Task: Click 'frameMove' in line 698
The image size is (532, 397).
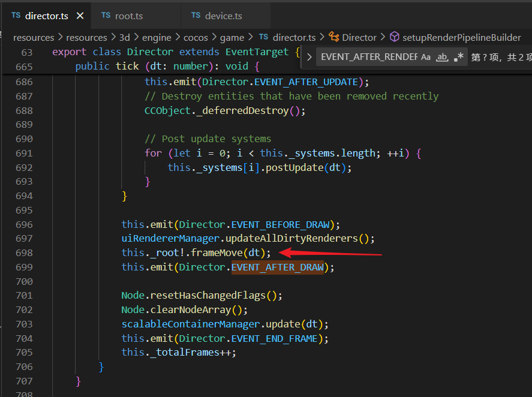Action: pyautogui.click(x=217, y=253)
